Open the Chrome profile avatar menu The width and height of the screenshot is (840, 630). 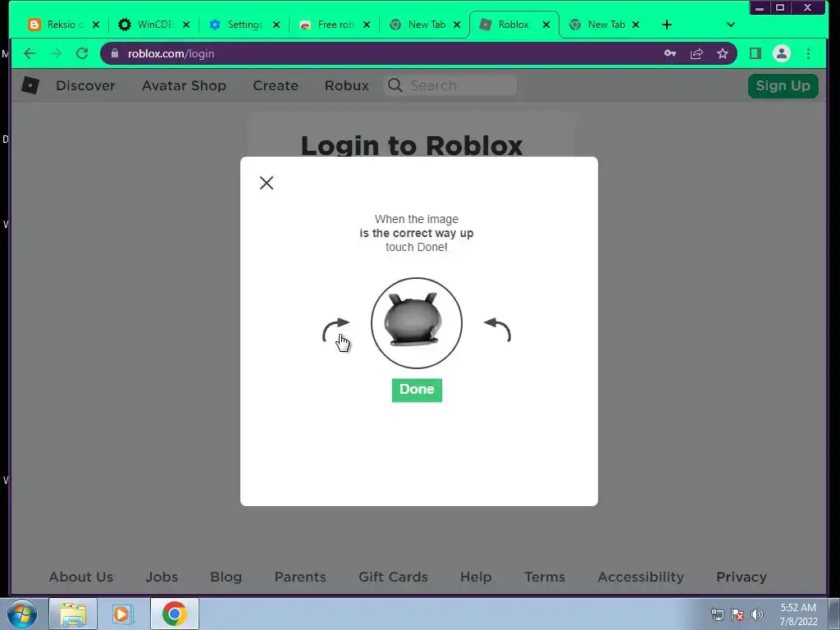pyautogui.click(x=782, y=53)
